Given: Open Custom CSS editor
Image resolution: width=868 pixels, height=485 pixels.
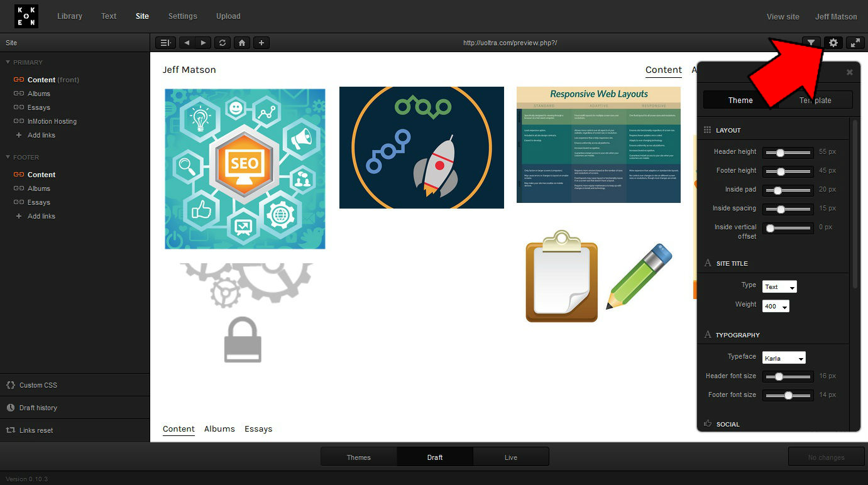Looking at the screenshot, I should click(38, 385).
